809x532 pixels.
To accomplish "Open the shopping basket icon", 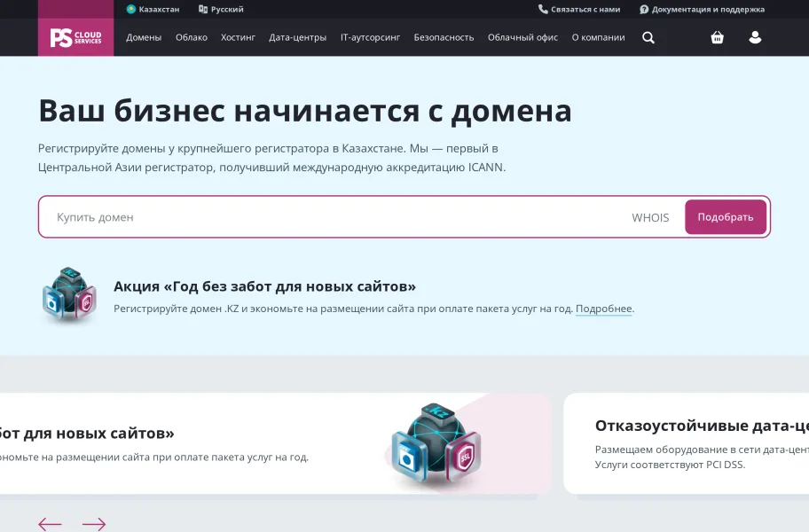I will tap(717, 37).
